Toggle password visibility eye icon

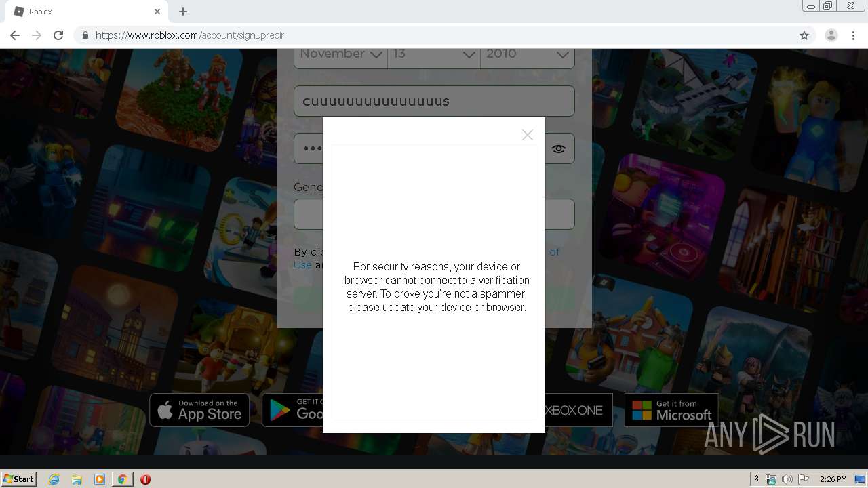(558, 149)
